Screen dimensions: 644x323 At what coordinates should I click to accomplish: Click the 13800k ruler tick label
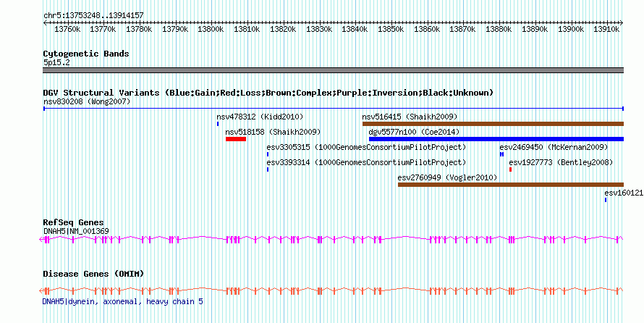point(211,29)
